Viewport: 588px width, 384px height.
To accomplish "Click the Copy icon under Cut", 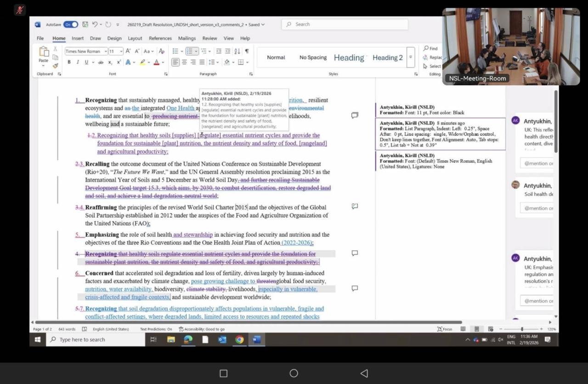I will [55, 57].
